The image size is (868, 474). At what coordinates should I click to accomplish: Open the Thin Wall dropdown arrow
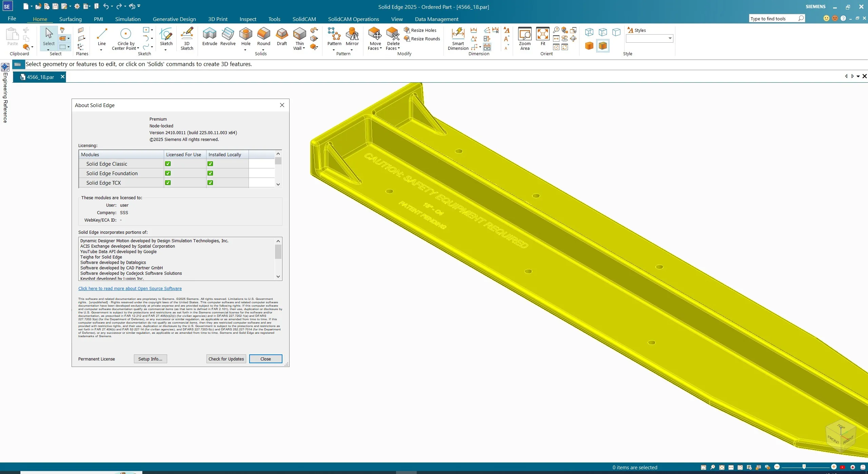[304, 48]
